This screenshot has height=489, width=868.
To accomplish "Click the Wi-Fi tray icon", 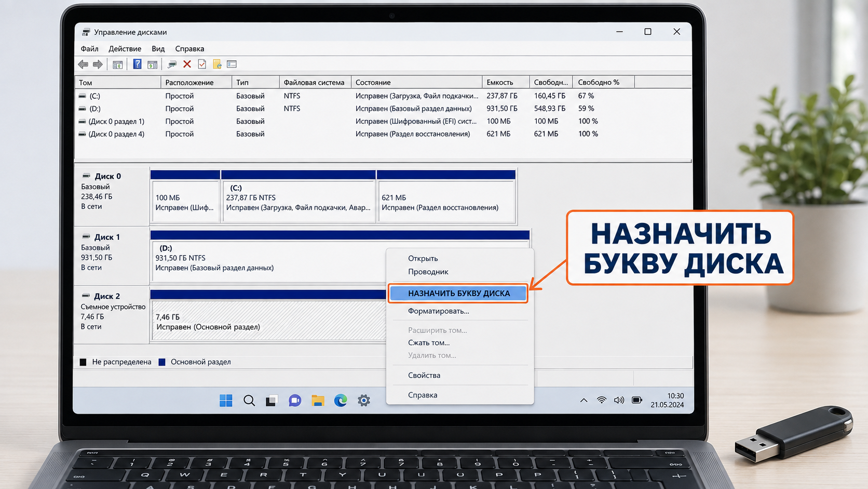I will point(601,400).
